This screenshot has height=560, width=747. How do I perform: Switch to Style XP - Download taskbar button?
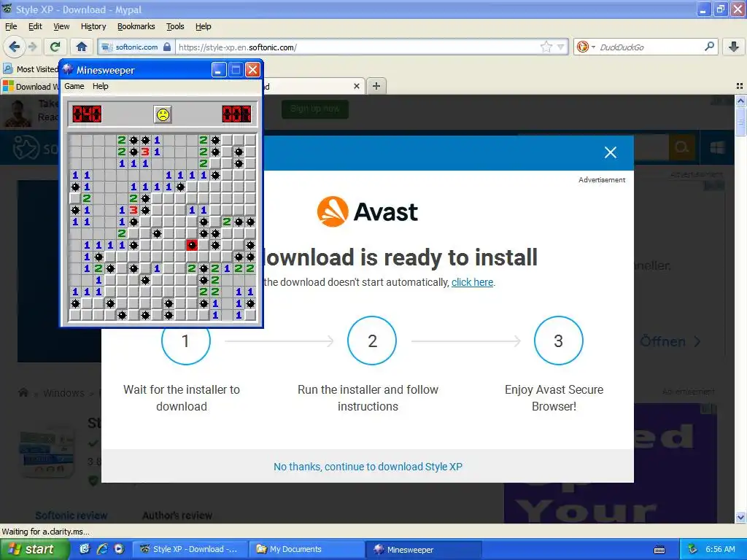point(190,549)
